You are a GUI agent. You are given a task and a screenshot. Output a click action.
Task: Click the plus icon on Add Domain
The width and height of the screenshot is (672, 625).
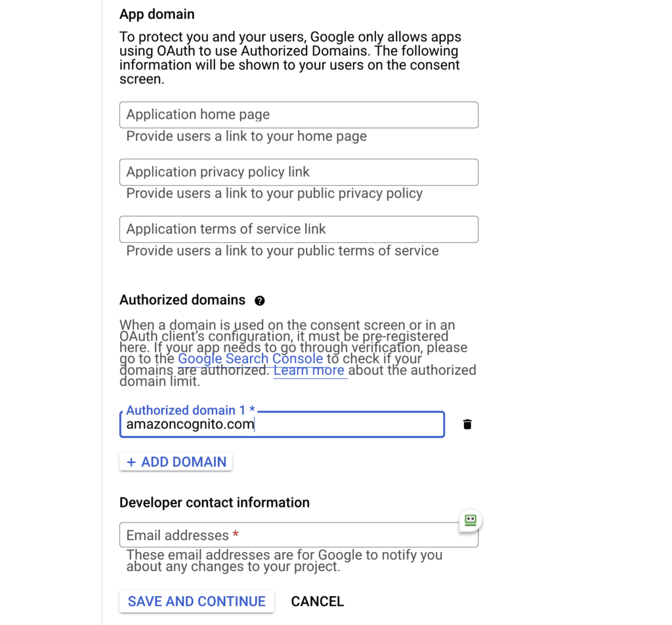[x=131, y=462]
